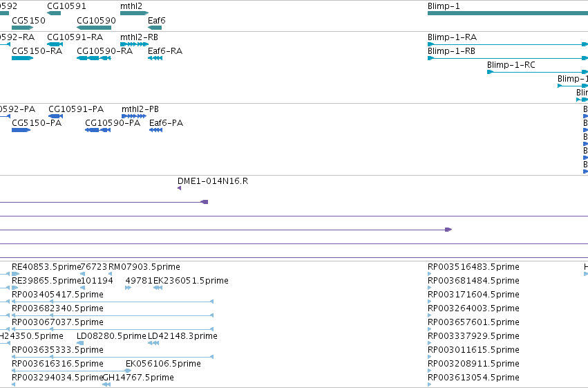The image size is (588, 388).
Task: Select the RP003337929.5prime EST label
Action: click(473, 336)
